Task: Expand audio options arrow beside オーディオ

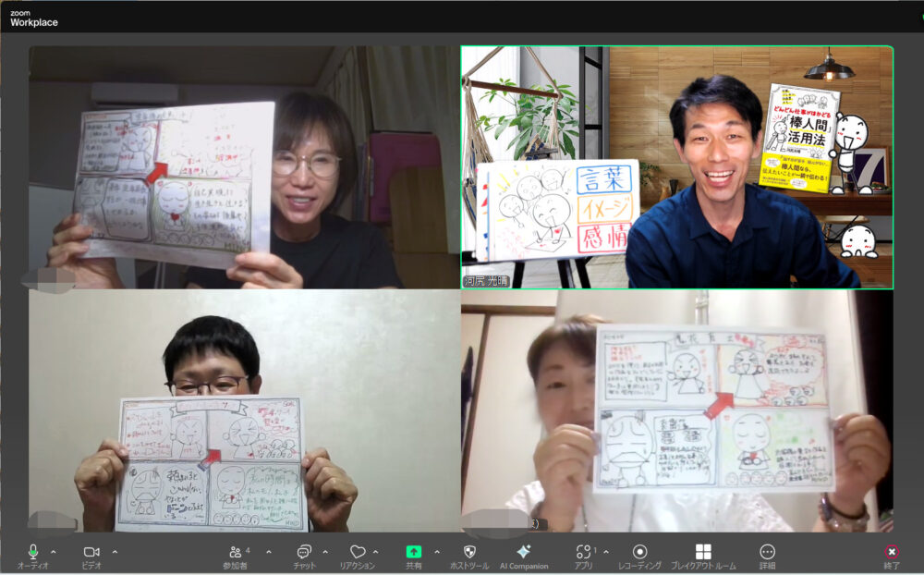Action: [53, 552]
